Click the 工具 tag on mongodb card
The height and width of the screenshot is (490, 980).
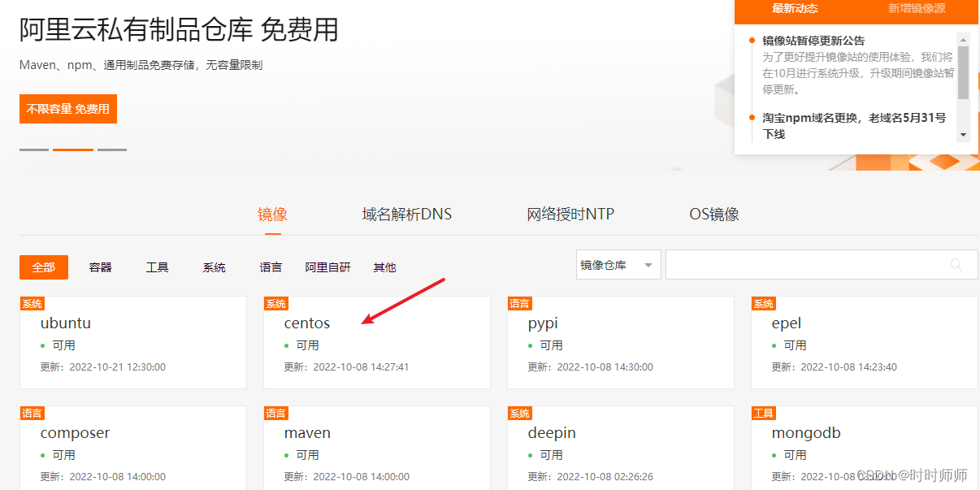click(x=764, y=414)
